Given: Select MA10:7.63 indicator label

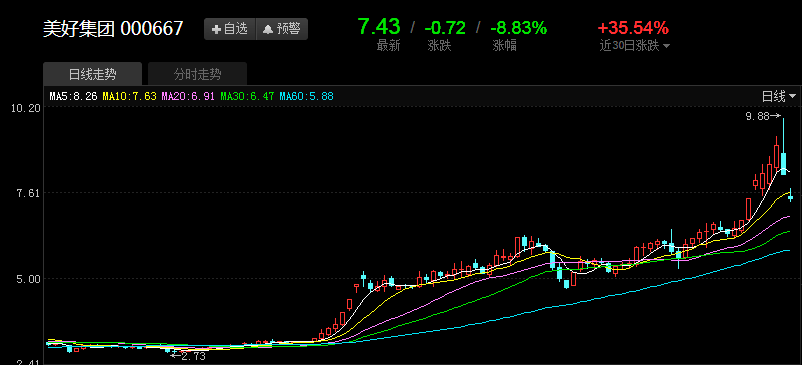Looking at the screenshot, I should click(129, 96).
